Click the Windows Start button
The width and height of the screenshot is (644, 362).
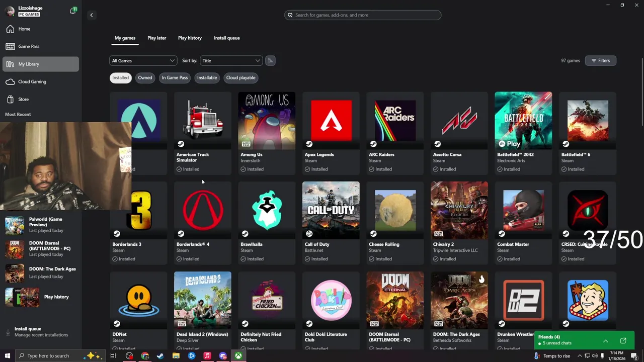tap(7, 356)
